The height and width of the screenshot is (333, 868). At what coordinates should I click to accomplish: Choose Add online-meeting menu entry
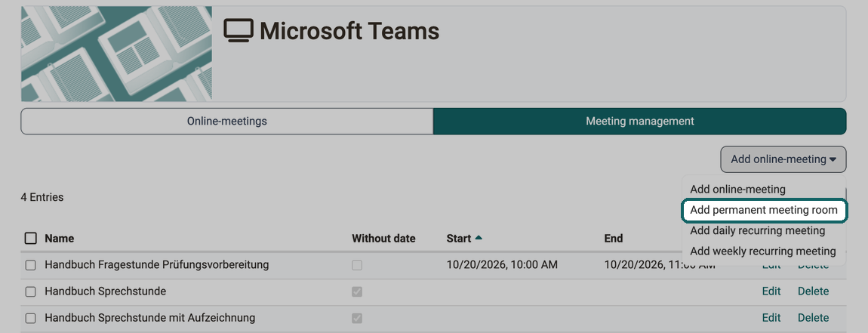(737, 190)
